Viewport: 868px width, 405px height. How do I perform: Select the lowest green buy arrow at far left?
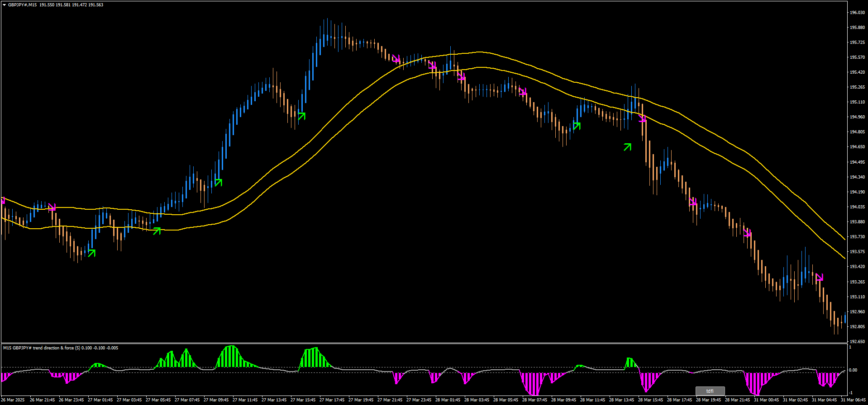click(x=91, y=253)
